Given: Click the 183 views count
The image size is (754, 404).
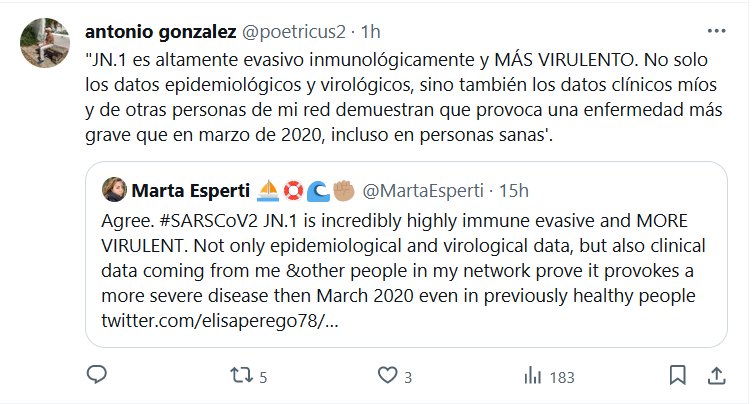Looking at the screenshot, I should click(x=563, y=378).
